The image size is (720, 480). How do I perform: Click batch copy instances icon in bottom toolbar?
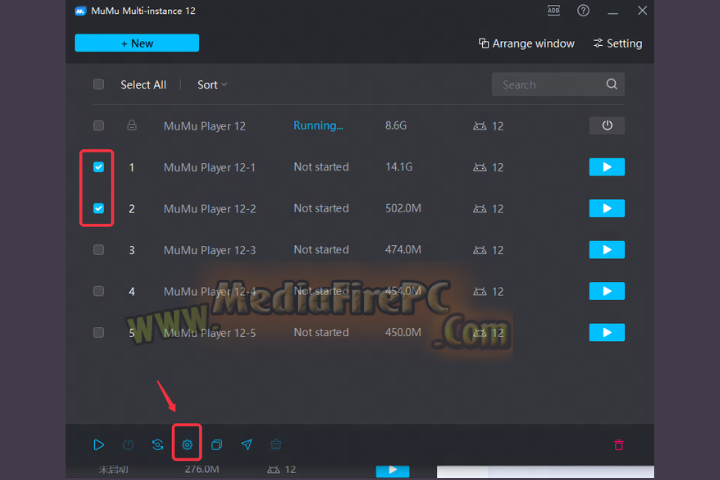(x=216, y=445)
